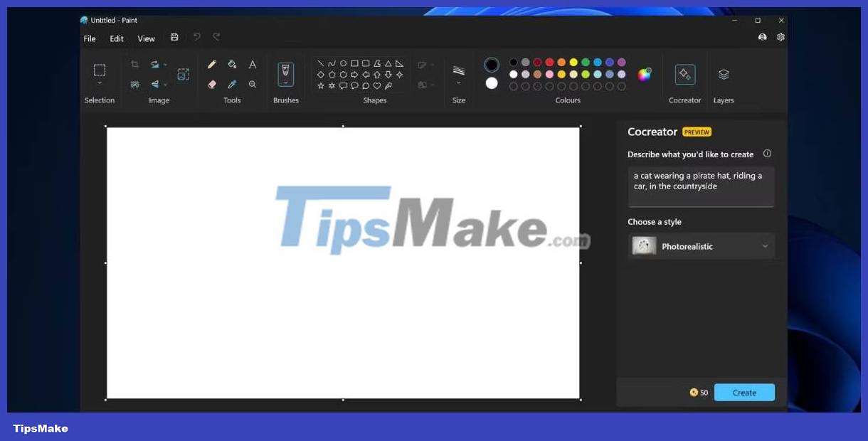The width and height of the screenshot is (868, 441).
Task: Select the Magnifier tool
Action: point(253,84)
